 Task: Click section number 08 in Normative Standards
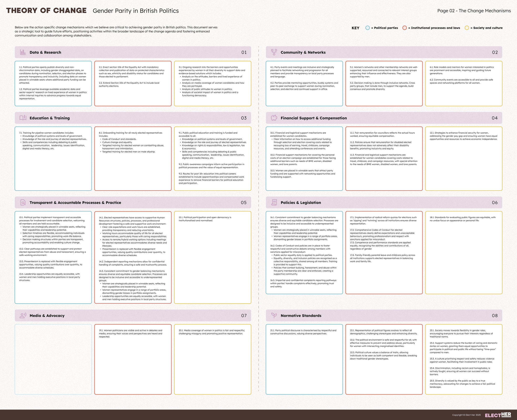click(494, 315)
